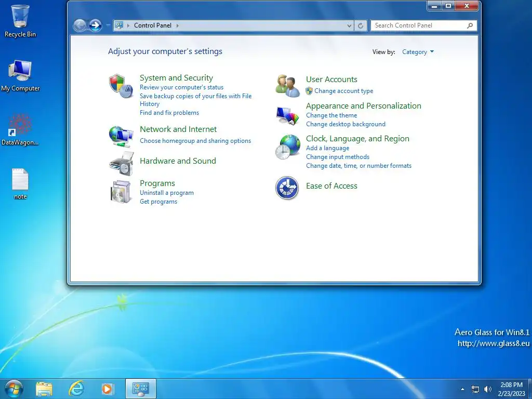Show hidden tray icons arrow
The image size is (532, 399).
[462, 389]
